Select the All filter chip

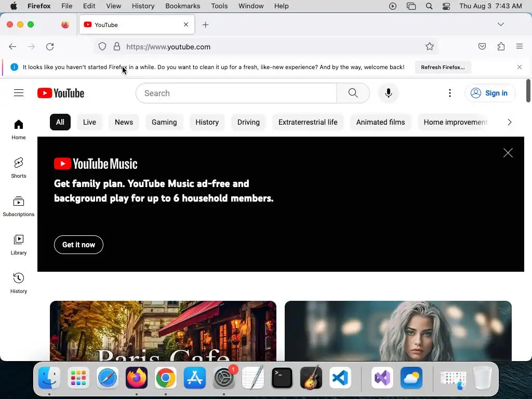coord(60,122)
